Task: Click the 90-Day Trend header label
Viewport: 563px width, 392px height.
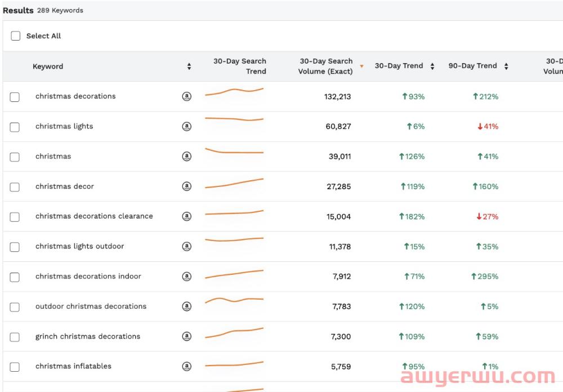Action: pyautogui.click(x=472, y=66)
